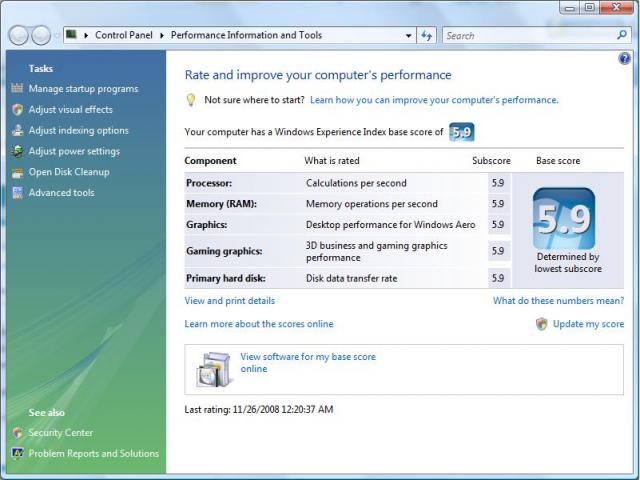Screen dimensions: 640x480
Task: Maximize the window
Action: point(590,7)
